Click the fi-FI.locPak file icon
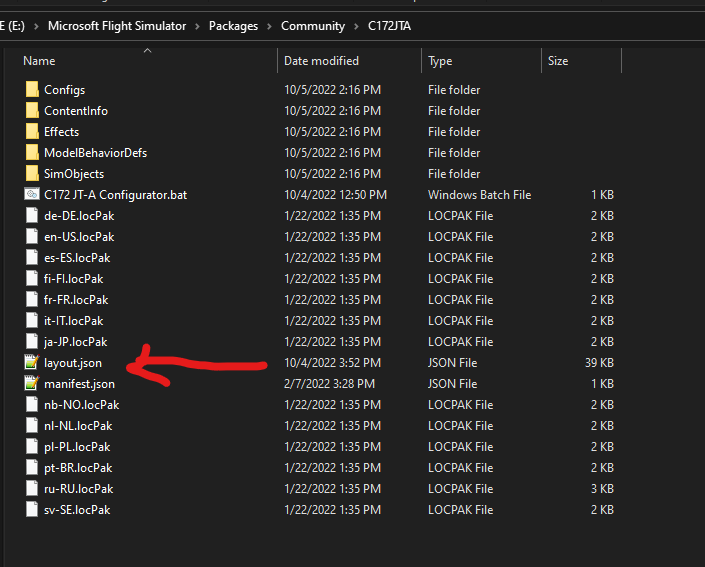Image resolution: width=705 pixels, height=567 pixels. point(32,278)
